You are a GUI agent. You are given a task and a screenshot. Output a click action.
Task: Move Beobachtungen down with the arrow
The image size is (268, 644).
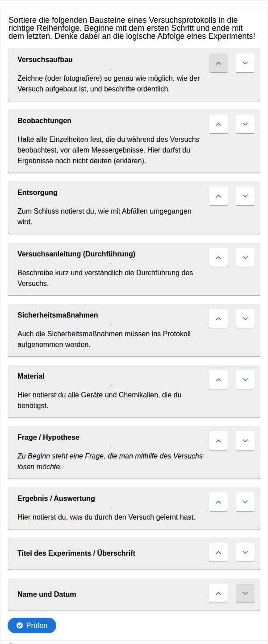coord(245,124)
